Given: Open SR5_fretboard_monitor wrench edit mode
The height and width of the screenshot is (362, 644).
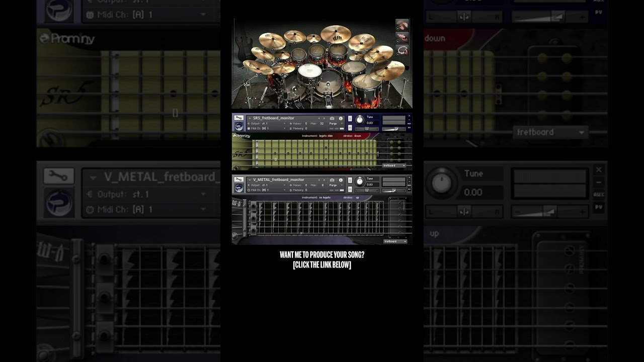Looking at the screenshot, I should click(238, 118).
